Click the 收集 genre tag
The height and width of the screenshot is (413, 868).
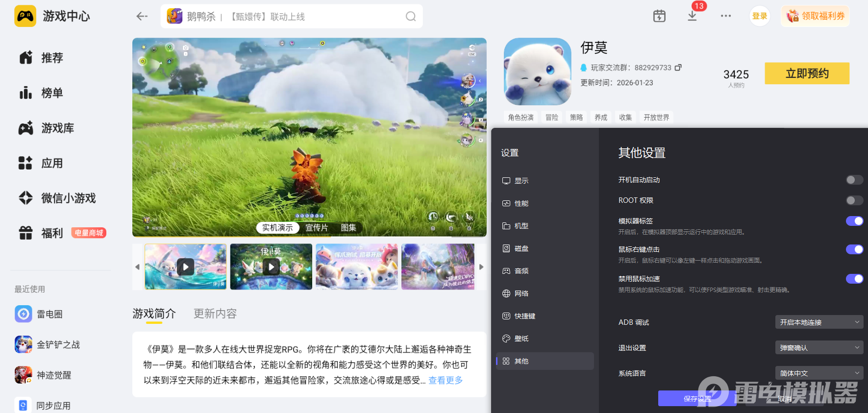(625, 118)
